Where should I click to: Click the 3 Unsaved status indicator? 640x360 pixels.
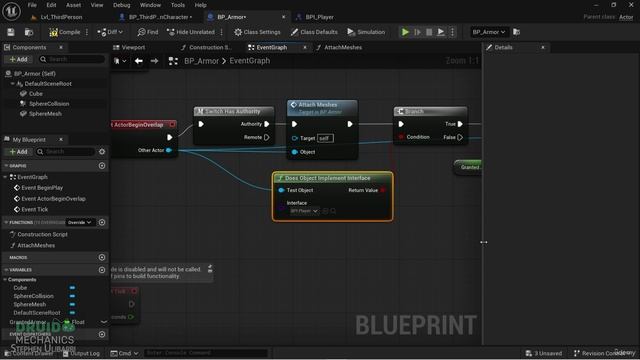[x=544, y=353]
